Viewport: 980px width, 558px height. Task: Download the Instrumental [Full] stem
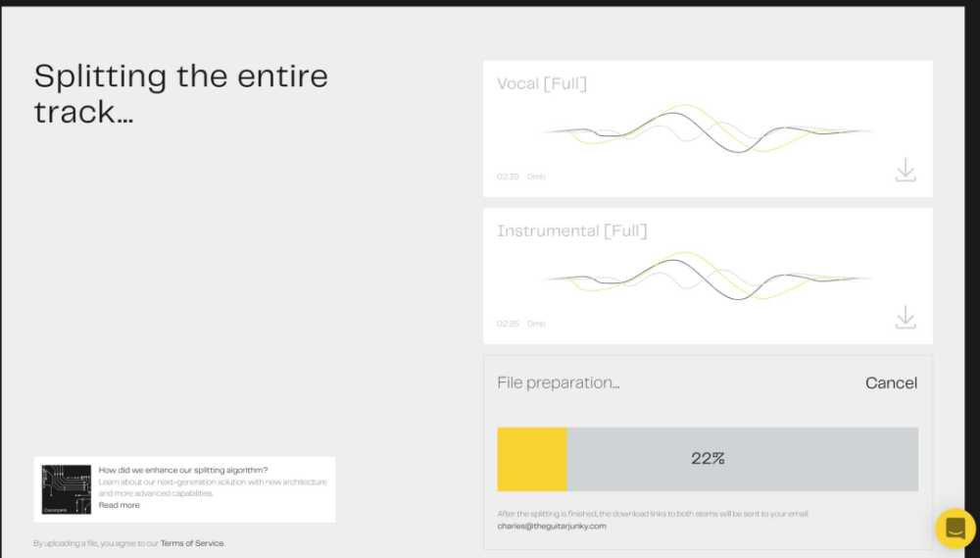click(x=906, y=318)
